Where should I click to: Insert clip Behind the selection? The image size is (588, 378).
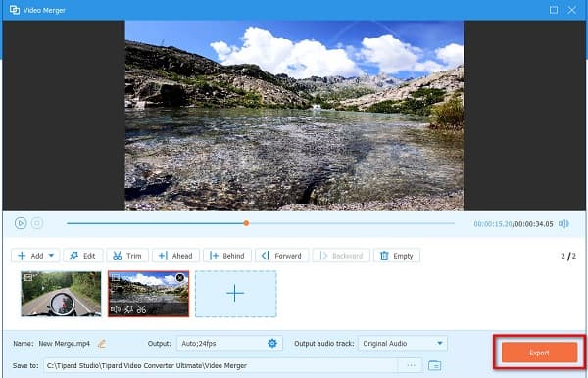(x=227, y=256)
